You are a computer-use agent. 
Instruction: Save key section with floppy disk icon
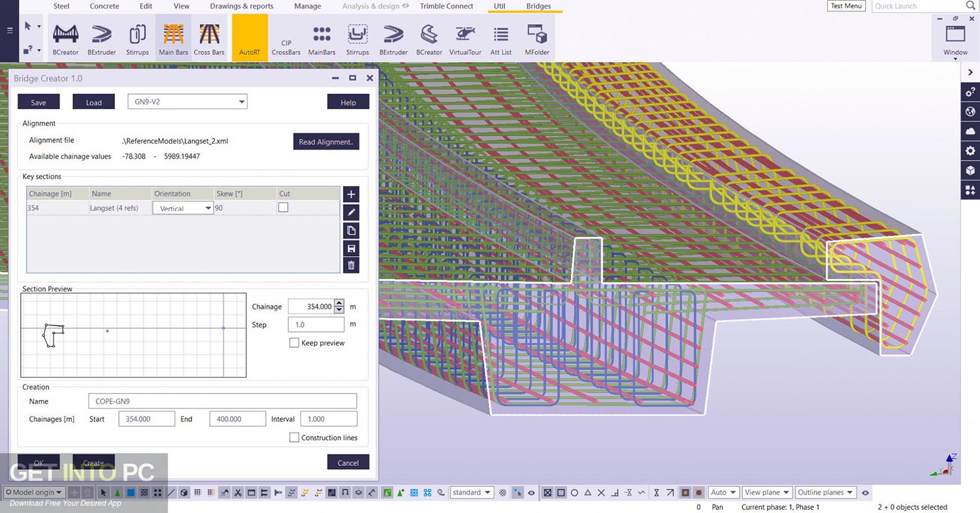pos(351,248)
